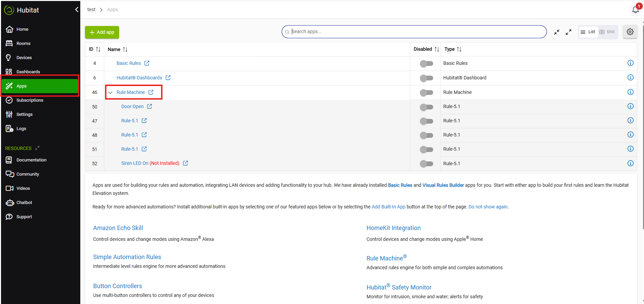This screenshot has width=644, height=304.
Task: Toggle the Disabled switch for Door Open
Action: (x=426, y=107)
